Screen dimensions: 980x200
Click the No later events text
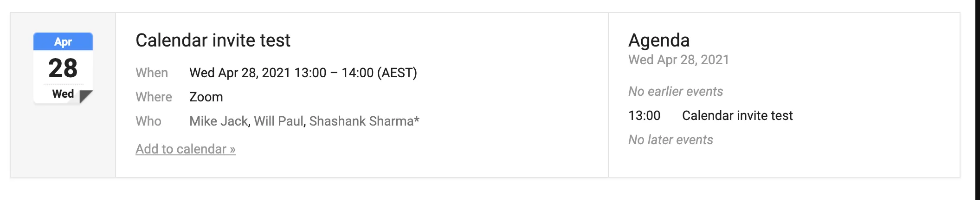pos(671,140)
